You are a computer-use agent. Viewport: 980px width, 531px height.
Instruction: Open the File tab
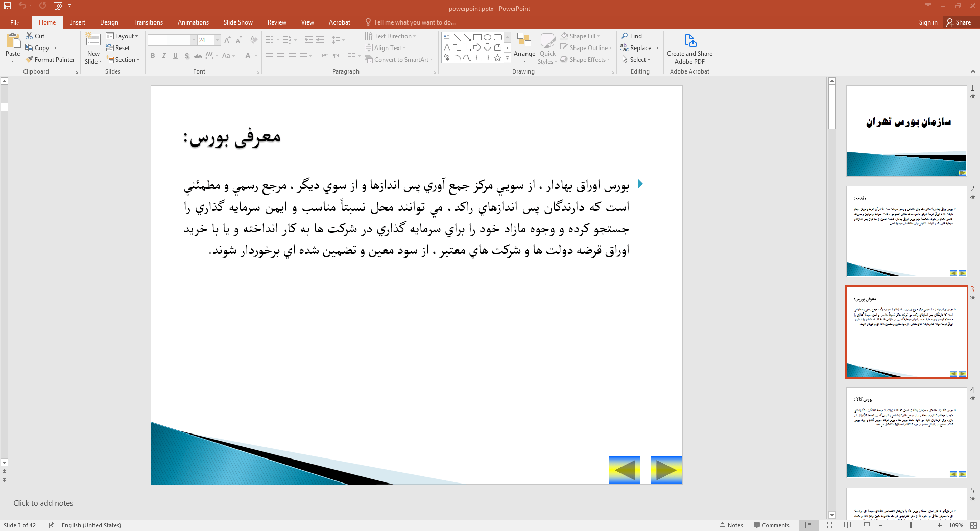[15, 22]
